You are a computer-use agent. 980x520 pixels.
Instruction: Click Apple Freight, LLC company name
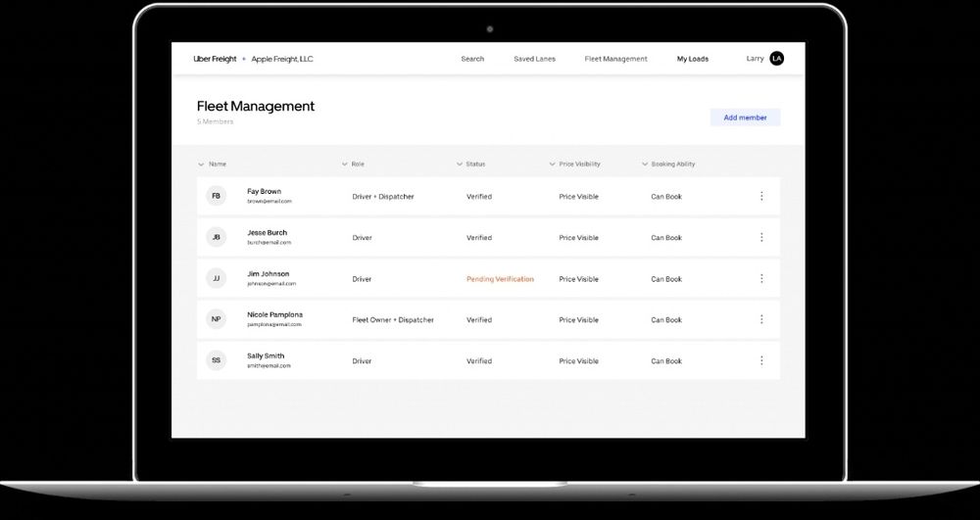pyautogui.click(x=282, y=59)
